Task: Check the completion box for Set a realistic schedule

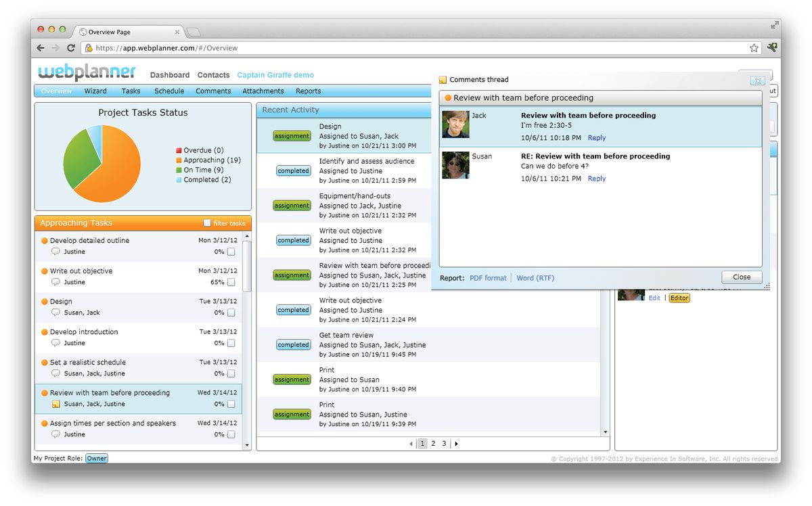Action: pyautogui.click(x=229, y=373)
